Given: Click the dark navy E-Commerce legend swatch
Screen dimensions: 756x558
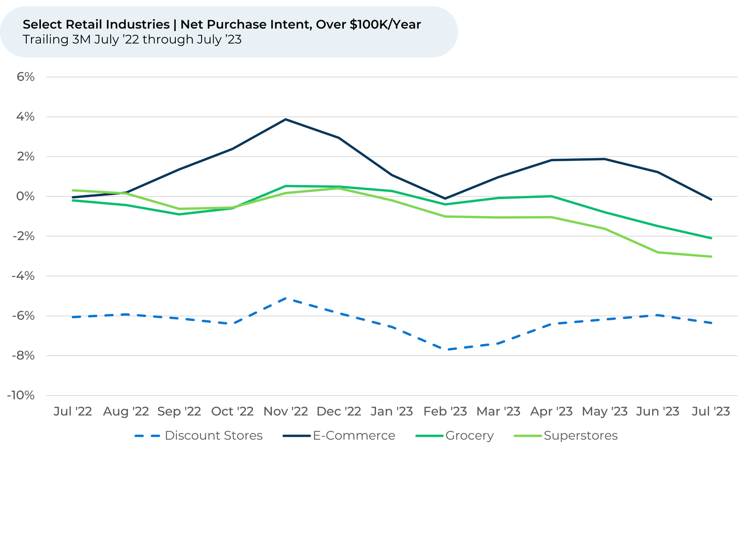Looking at the screenshot, I should [x=296, y=436].
